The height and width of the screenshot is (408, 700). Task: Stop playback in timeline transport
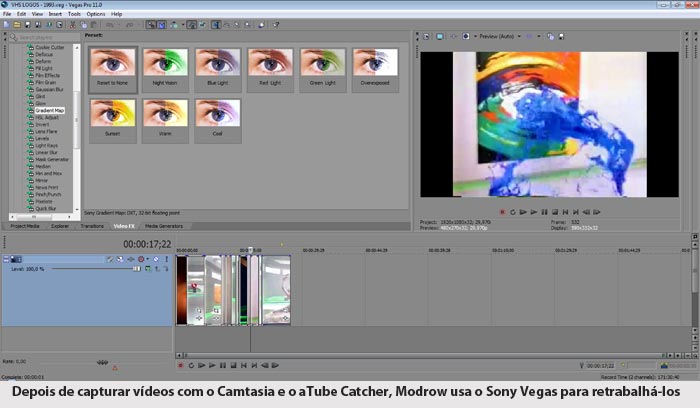pyautogui.click(x=233, y=365)
